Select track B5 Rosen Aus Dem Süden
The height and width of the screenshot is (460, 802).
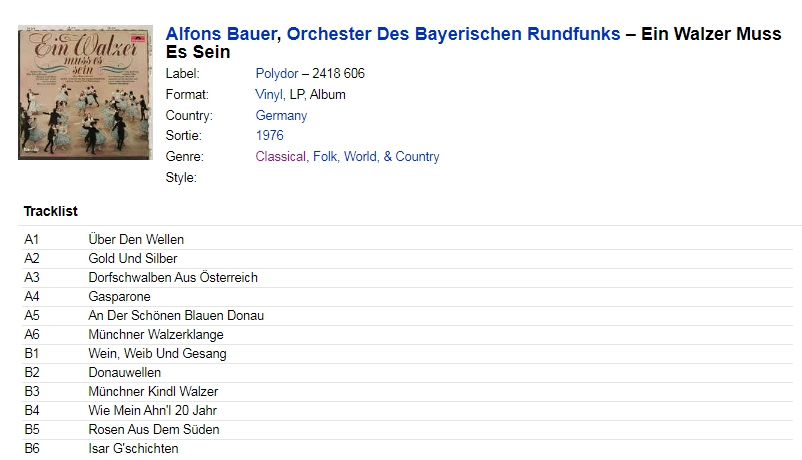(408, 429)
